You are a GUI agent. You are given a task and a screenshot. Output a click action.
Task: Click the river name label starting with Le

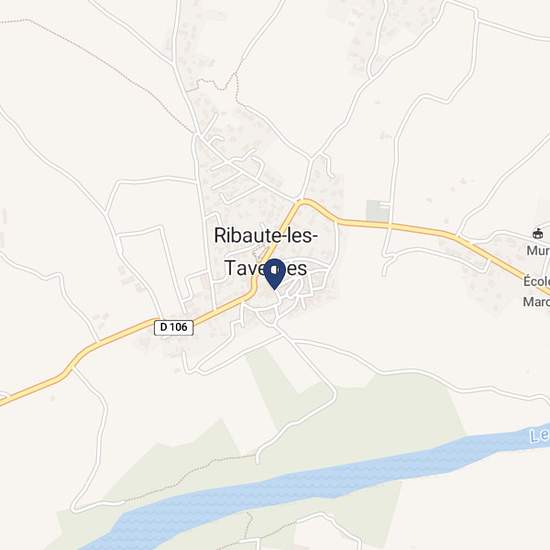click(x=539, y=436)
